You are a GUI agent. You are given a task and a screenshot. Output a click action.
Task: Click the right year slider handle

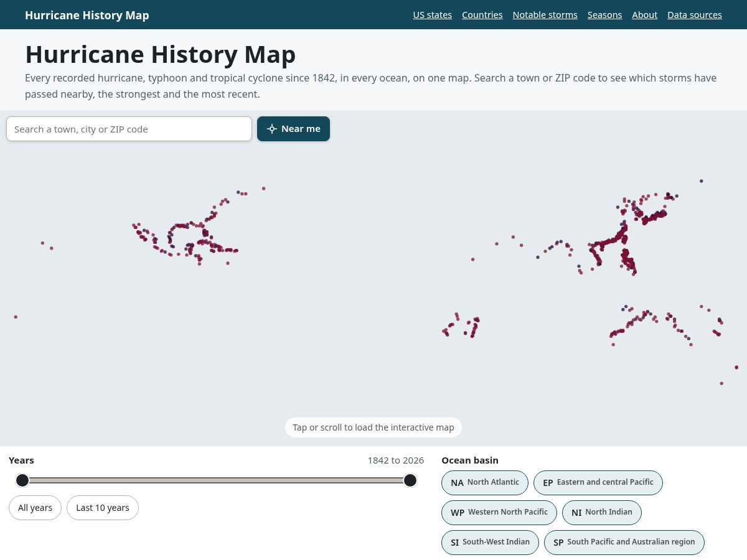(x=410, y=480)
